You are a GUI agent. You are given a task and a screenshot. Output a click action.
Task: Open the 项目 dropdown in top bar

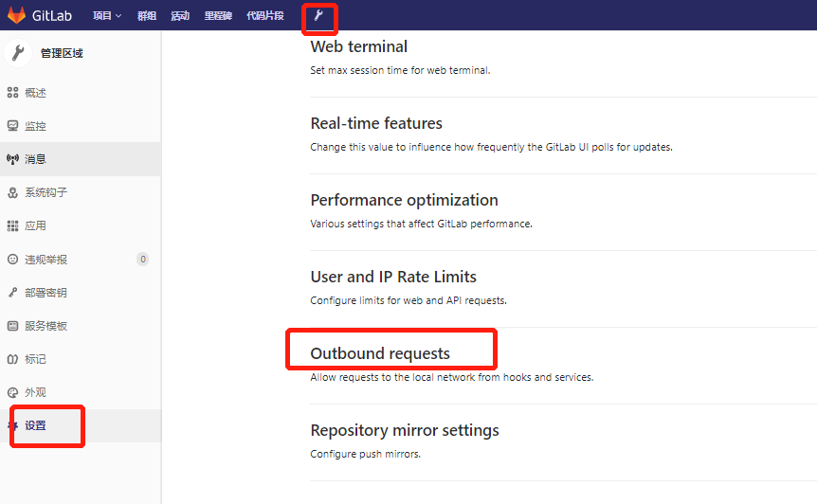107,15
